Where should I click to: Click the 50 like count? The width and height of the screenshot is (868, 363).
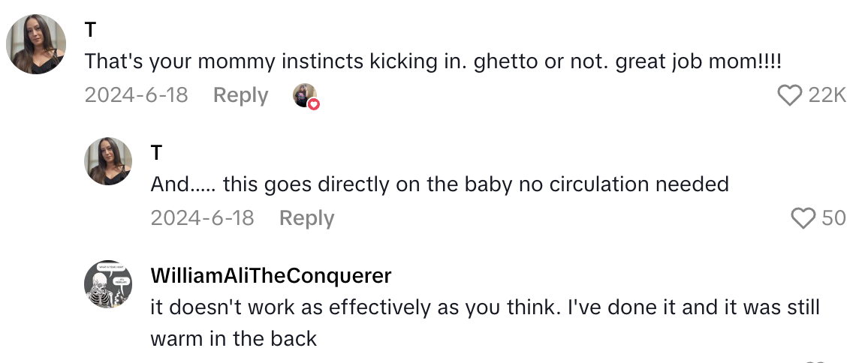[833, 218]
